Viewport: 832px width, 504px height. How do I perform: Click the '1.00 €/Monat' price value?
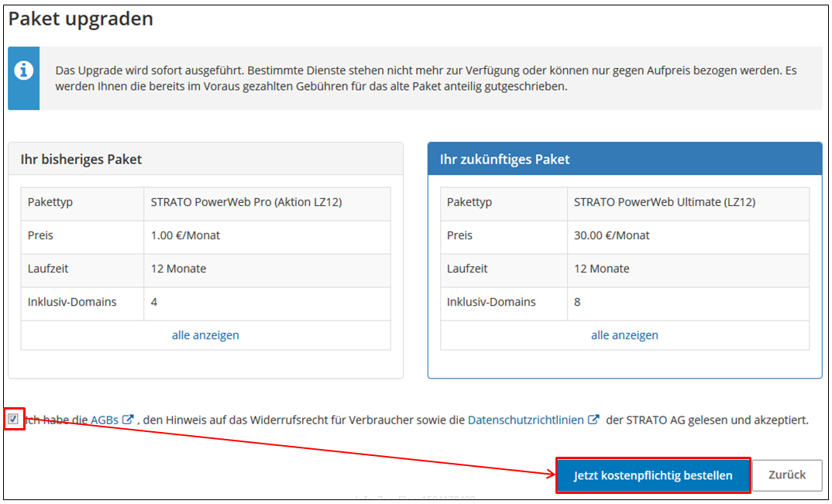[185, 235]
